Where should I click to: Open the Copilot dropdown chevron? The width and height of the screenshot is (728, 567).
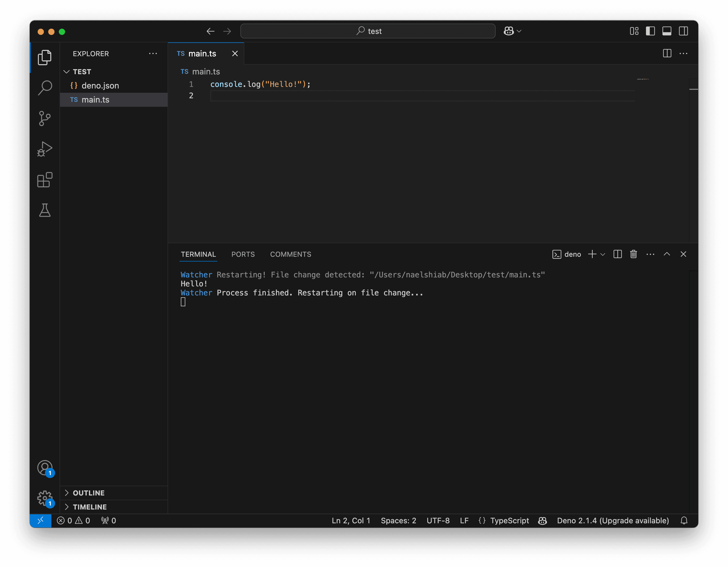[519, 31]
